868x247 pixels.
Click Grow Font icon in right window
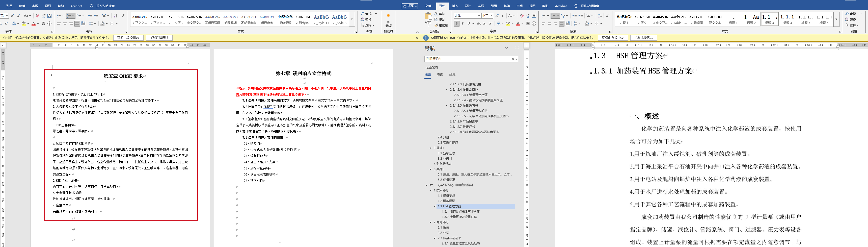[x=497, y=15]
